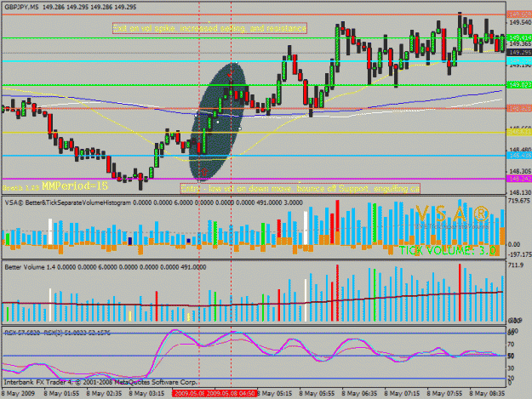
Task: Click the RSX scale value 70
Action: pos(511,345)
